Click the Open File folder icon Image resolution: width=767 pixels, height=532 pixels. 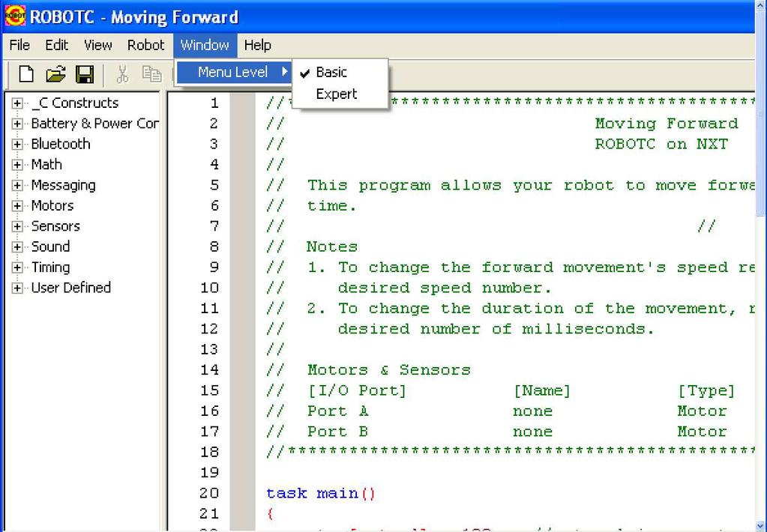[x=55, y=74]
